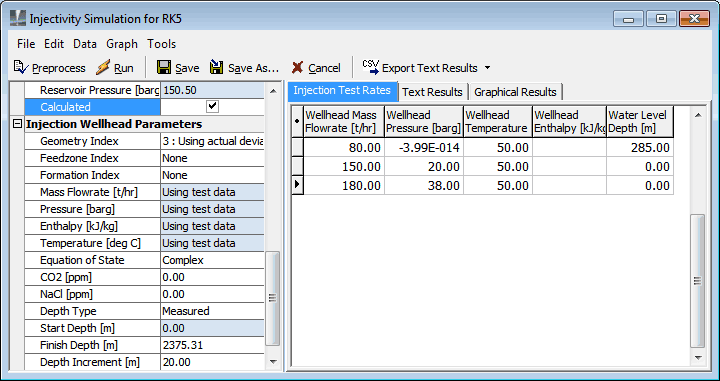Select the Feedzone Index None value
This screenshot has height=381, width=720.
[212, 158]
